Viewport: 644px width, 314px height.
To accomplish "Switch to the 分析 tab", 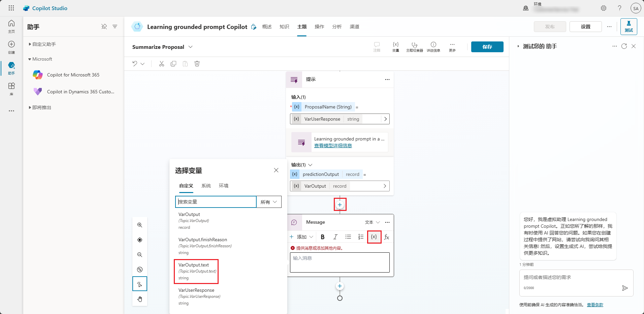I will (337, 27).
